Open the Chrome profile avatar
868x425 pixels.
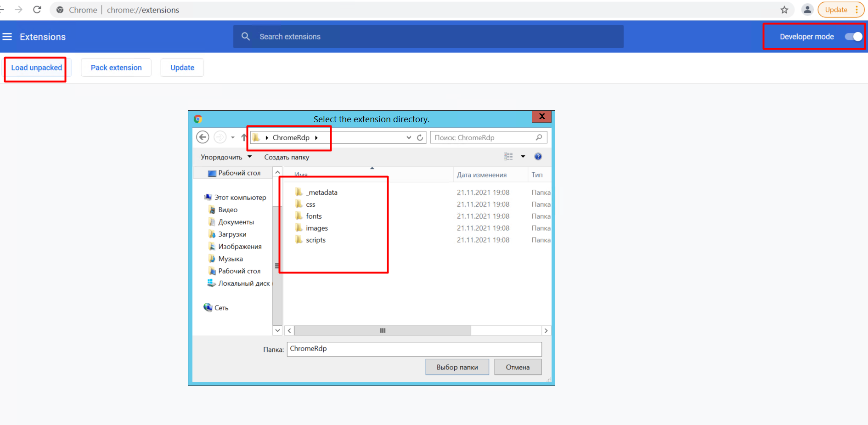807,10
